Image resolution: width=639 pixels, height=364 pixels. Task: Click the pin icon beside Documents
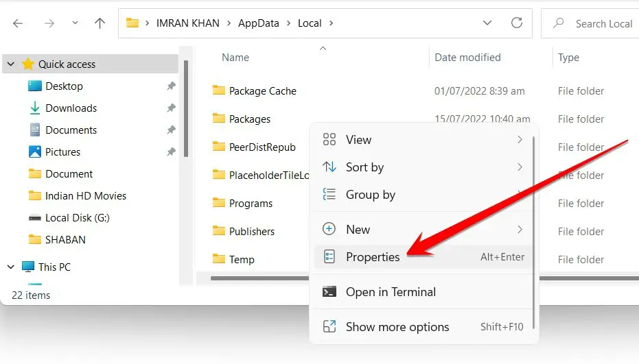point(171,130)
